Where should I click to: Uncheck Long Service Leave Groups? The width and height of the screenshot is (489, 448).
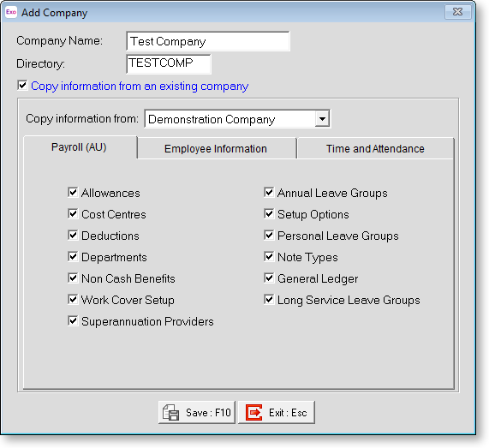click(269, 300)
